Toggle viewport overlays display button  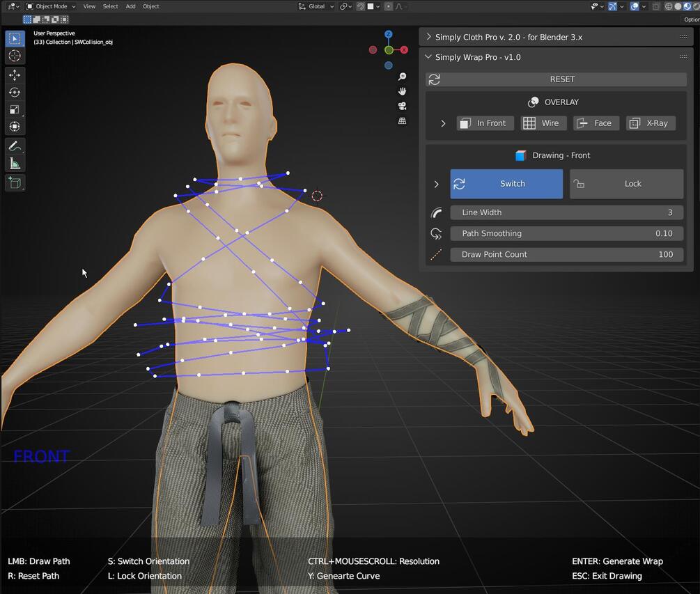click(x=635, y=6)
